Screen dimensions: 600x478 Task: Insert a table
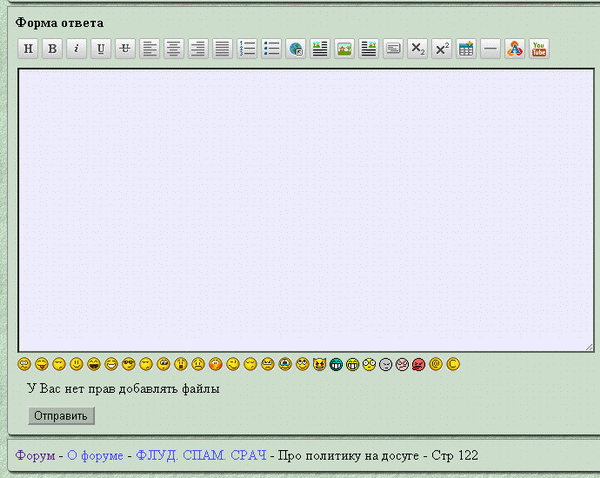[x=466, y=49]
